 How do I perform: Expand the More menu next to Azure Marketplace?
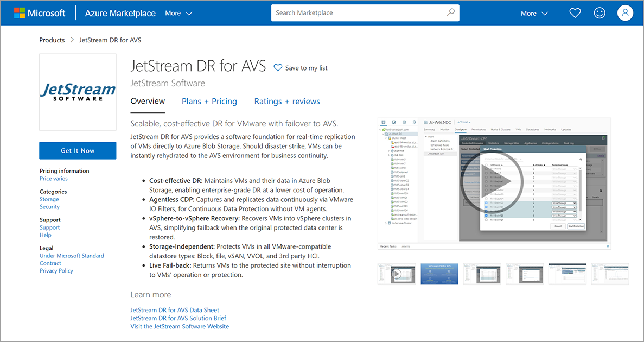pos(178,13)
